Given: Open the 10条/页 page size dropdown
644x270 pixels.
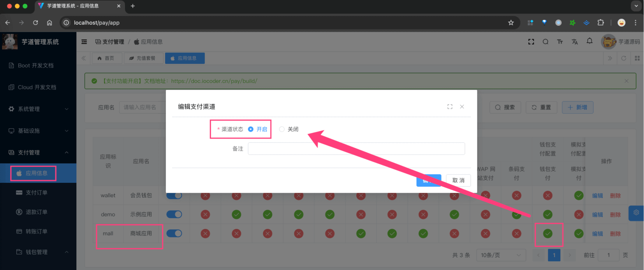Looking at the screenshot, I should click(x=501, y=255).
